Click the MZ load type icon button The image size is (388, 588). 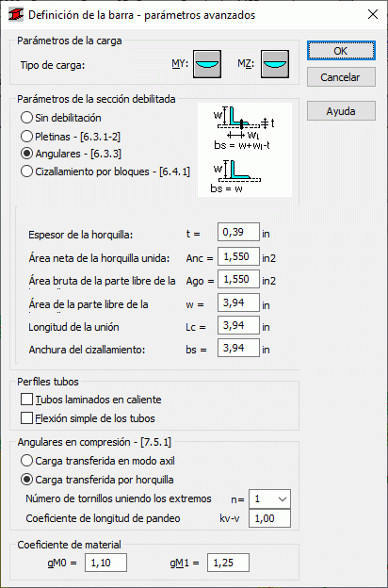(x=275, y=64)
